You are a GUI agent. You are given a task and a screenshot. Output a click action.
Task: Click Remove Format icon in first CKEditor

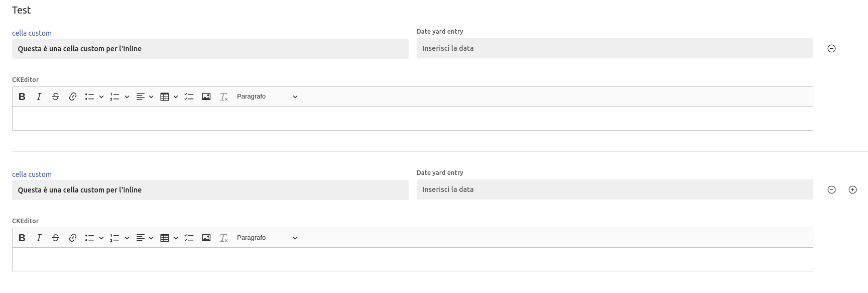click(x=224, y=96)
